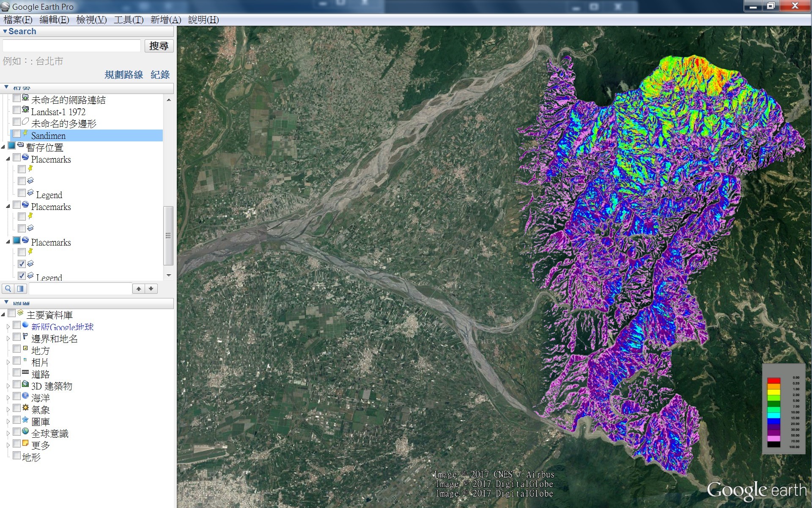
Task: Click the yellow square icon beside 地方
Action: (25, 349)
